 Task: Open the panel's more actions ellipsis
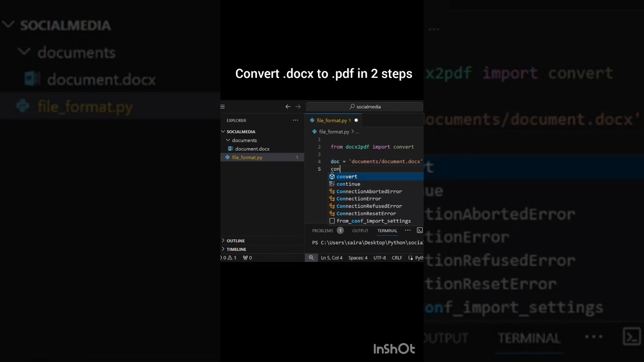pyautogui.click(x=408, y=230)
